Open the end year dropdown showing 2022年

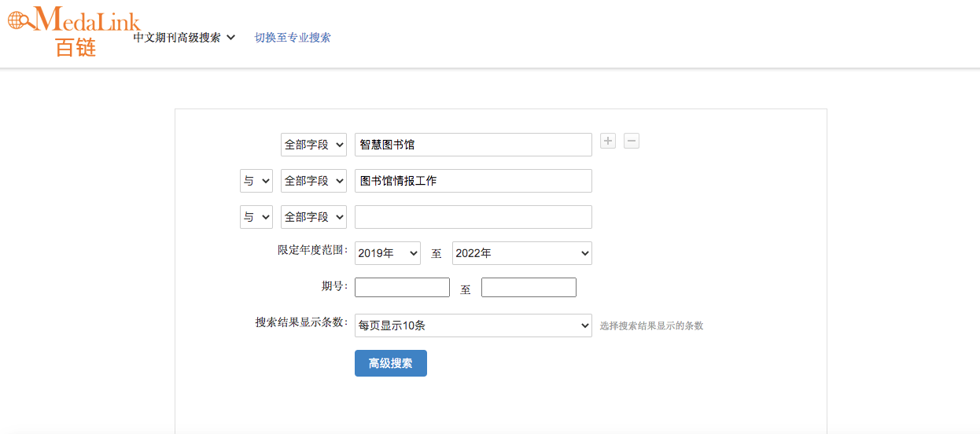[x=521, y=253]
